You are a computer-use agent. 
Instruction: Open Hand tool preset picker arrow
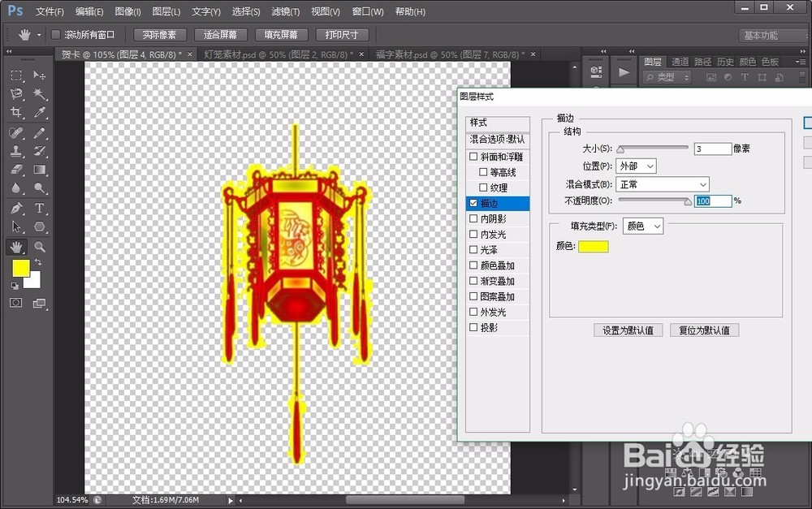39,35
